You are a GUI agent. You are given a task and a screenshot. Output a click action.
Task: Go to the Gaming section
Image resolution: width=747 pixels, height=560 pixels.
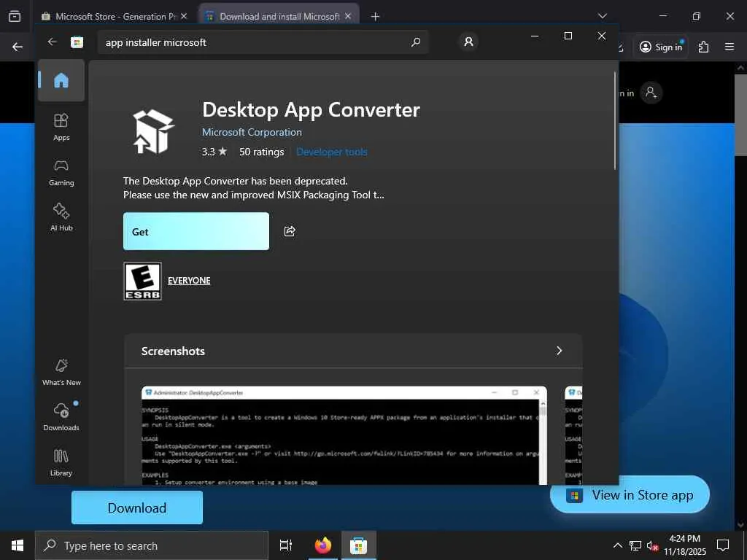click(61, 172)
